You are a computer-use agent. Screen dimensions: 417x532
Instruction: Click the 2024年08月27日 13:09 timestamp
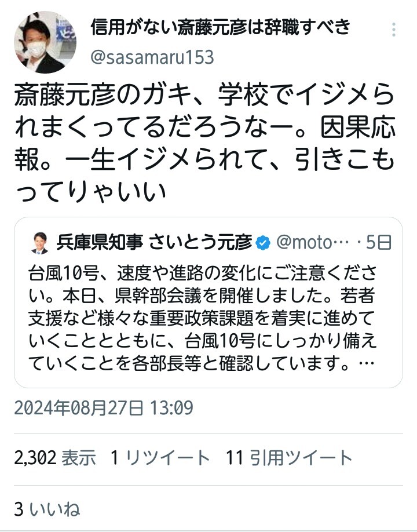tap(103, 408)
